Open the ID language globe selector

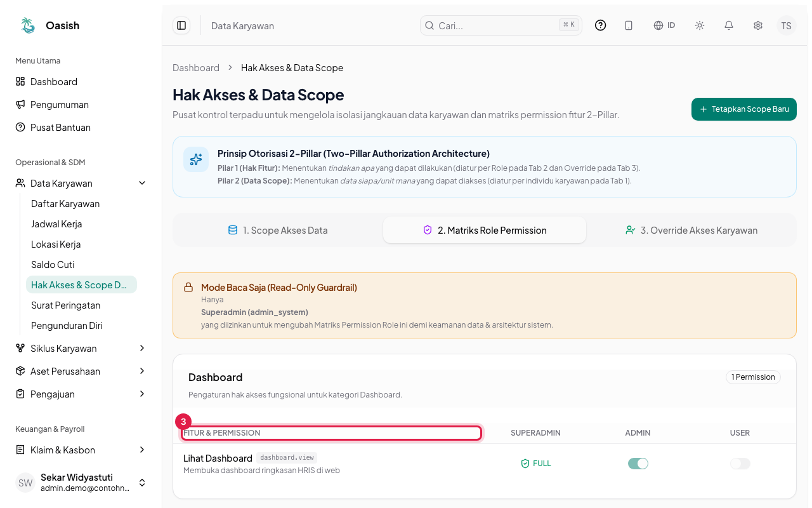[664, 25]
